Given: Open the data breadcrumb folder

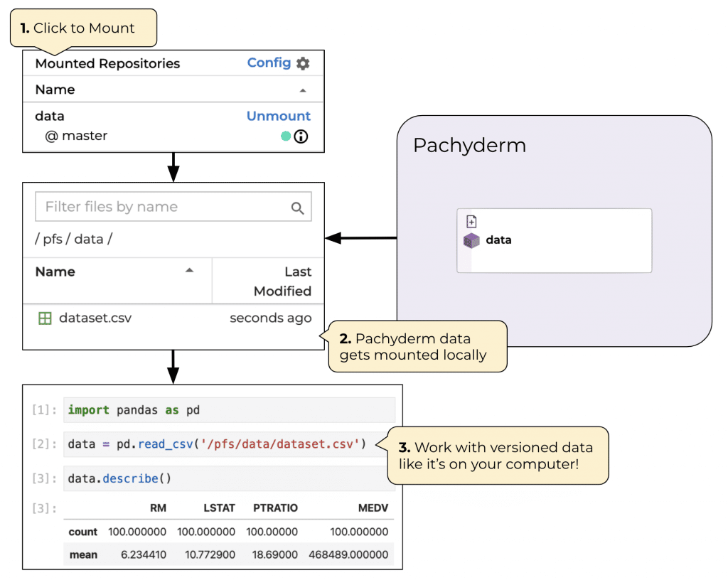Looking at the screenshot, I should (89, 239).
